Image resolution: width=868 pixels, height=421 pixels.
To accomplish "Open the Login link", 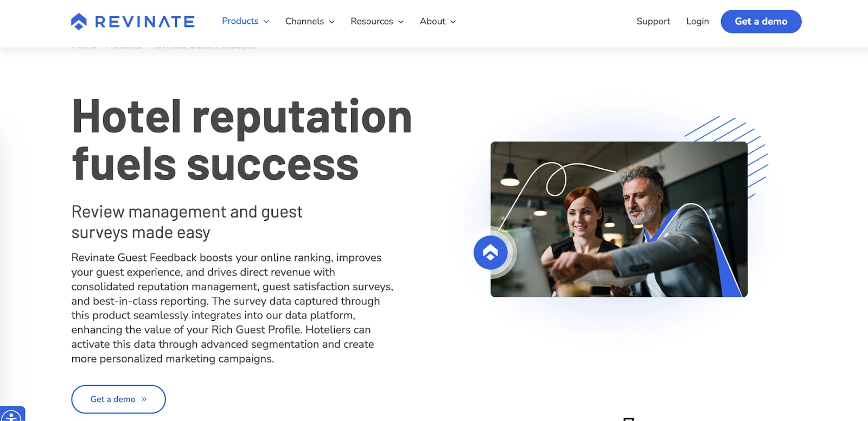I will point(697,21).
